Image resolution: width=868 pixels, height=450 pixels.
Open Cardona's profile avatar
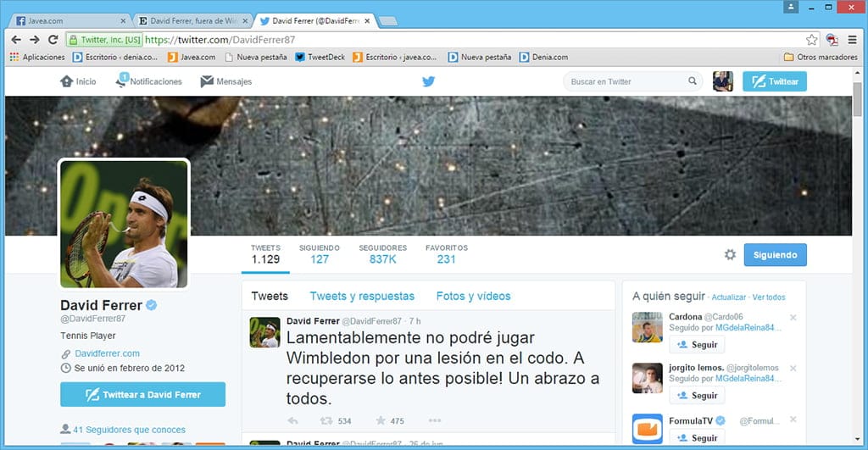[x=647, y=327]
